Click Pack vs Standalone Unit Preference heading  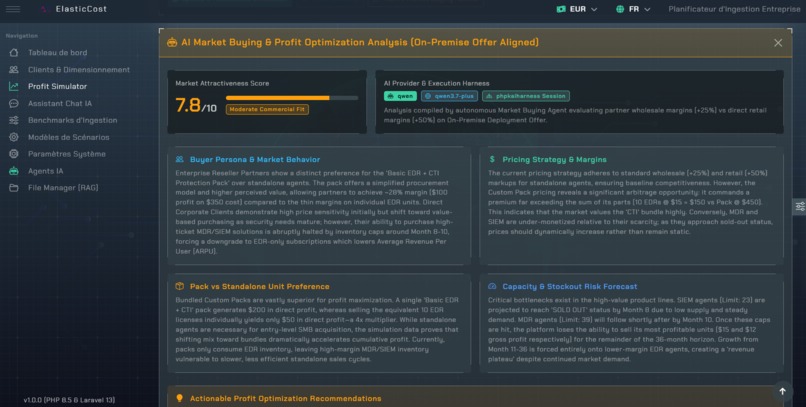pos(260,286)
